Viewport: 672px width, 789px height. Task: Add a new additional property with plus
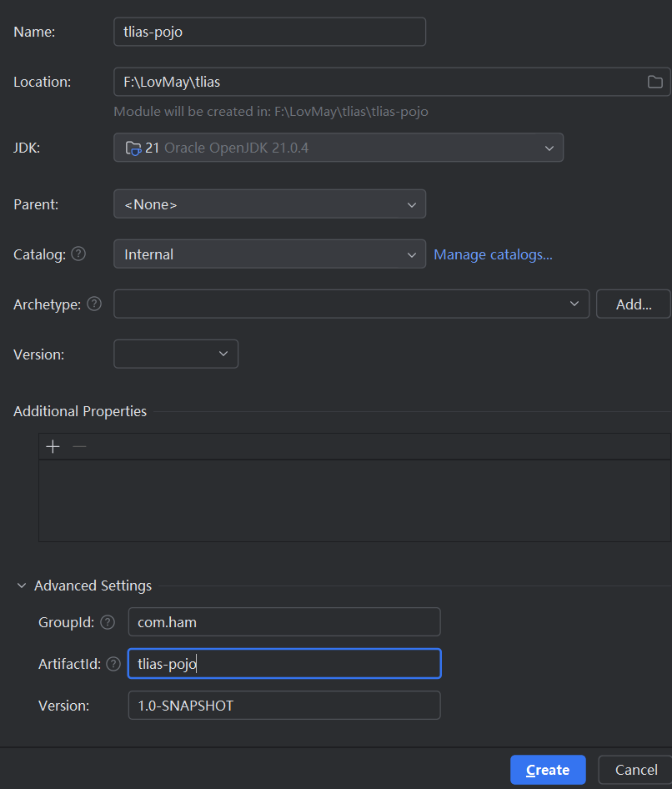53,446
